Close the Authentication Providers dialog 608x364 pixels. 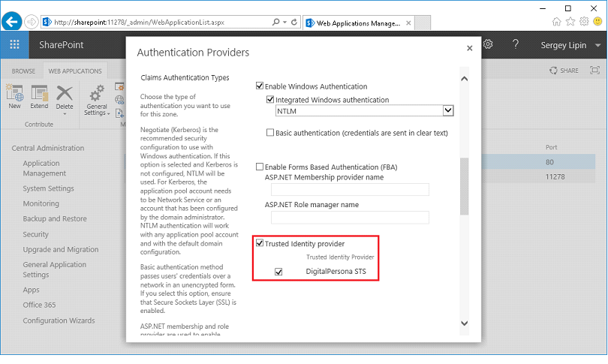470,48
